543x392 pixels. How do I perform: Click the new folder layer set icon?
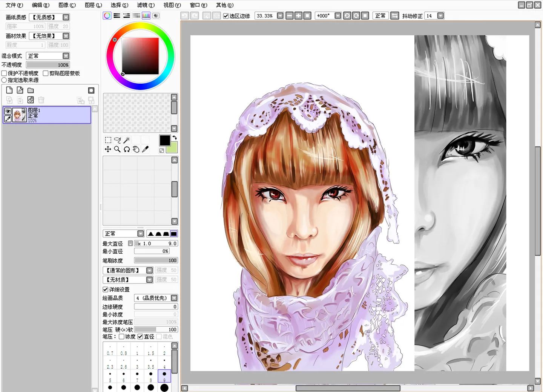[x=31, y=90]
